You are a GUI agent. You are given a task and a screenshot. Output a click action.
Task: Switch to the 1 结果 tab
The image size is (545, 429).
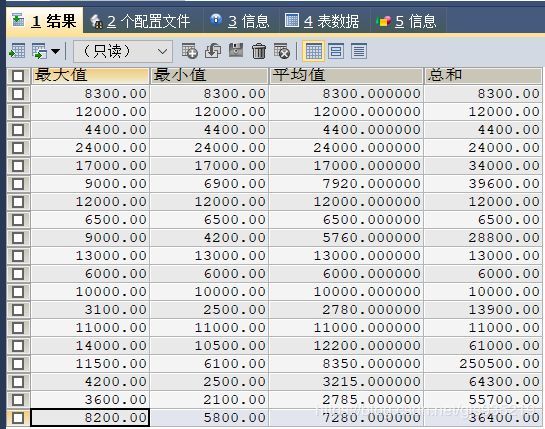pyautogui.click(x=44, y=21)
